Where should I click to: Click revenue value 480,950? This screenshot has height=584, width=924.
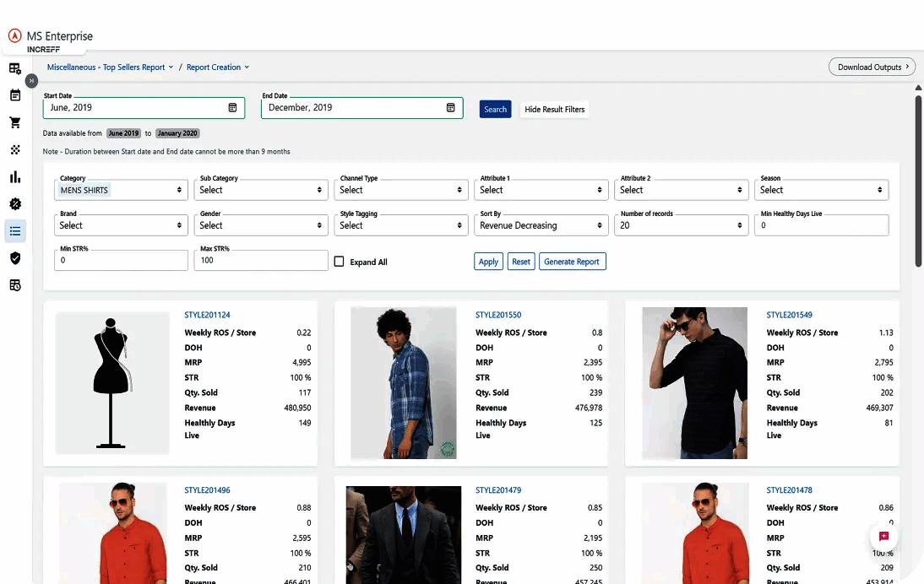coord(297,408)
